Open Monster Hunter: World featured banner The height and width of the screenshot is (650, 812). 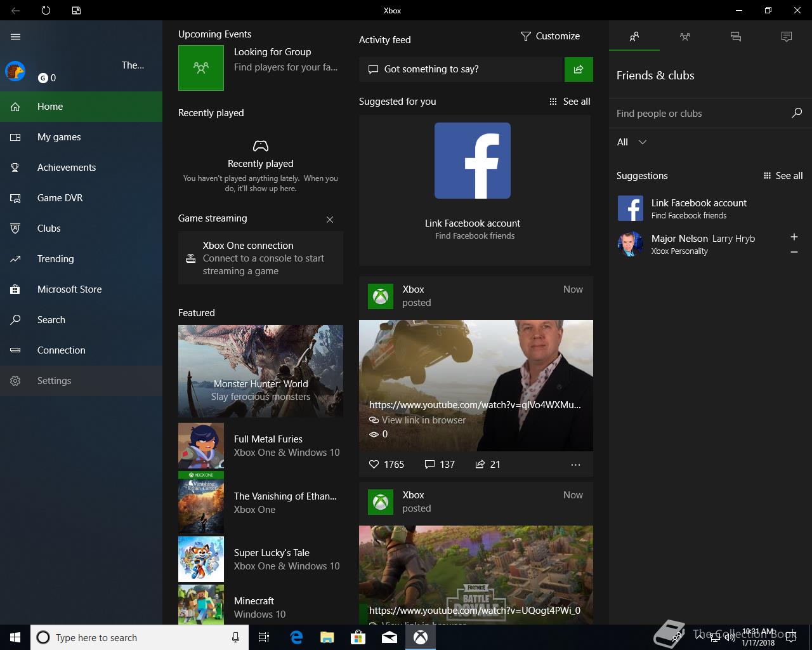click(x=261, y=371)
